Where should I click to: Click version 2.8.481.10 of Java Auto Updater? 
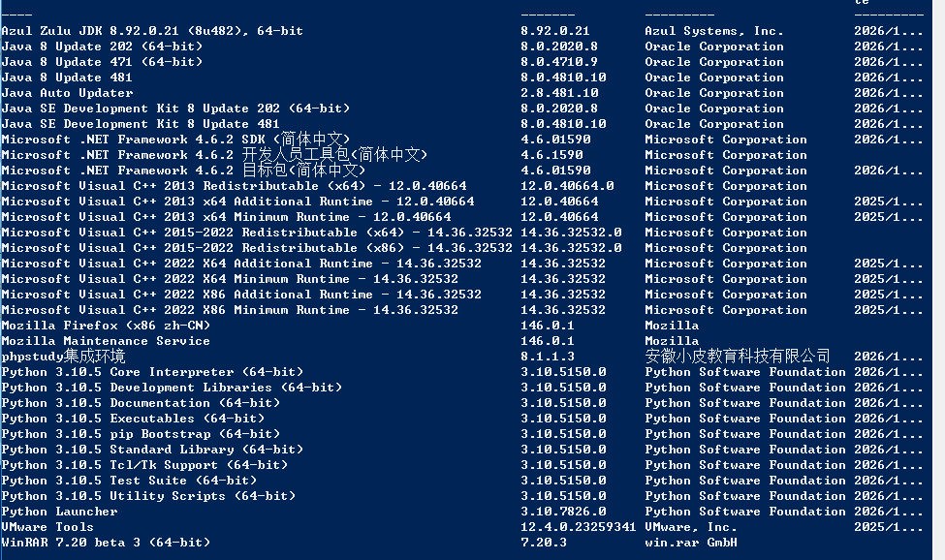(559, 93)
